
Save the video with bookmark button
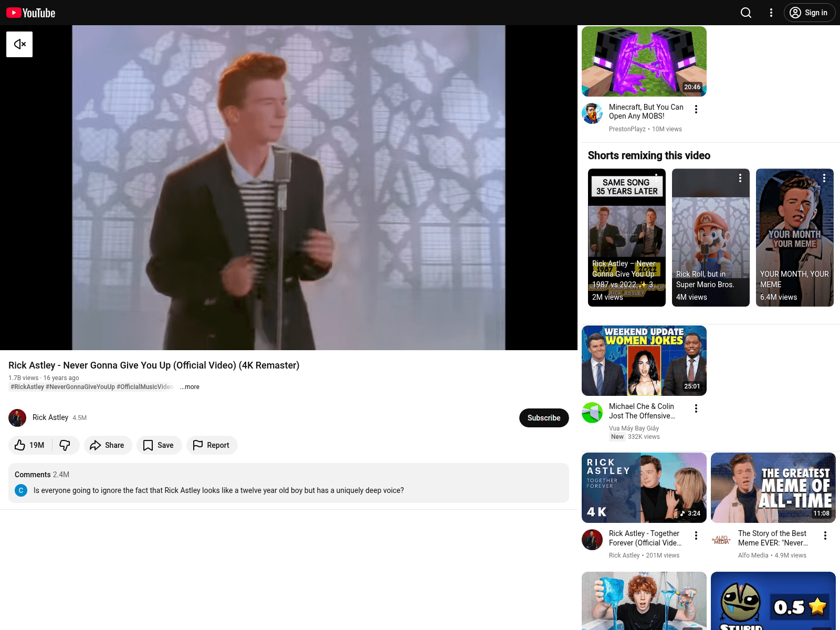pos(159,445)
